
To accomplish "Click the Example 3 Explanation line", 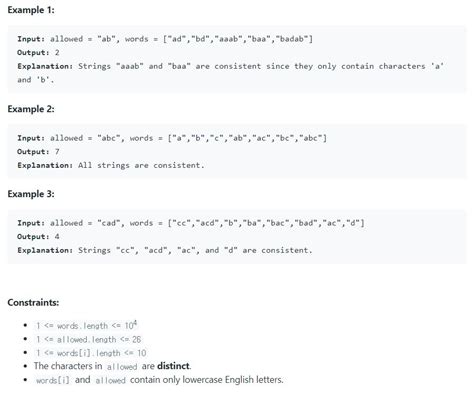I will coord(165,250).
